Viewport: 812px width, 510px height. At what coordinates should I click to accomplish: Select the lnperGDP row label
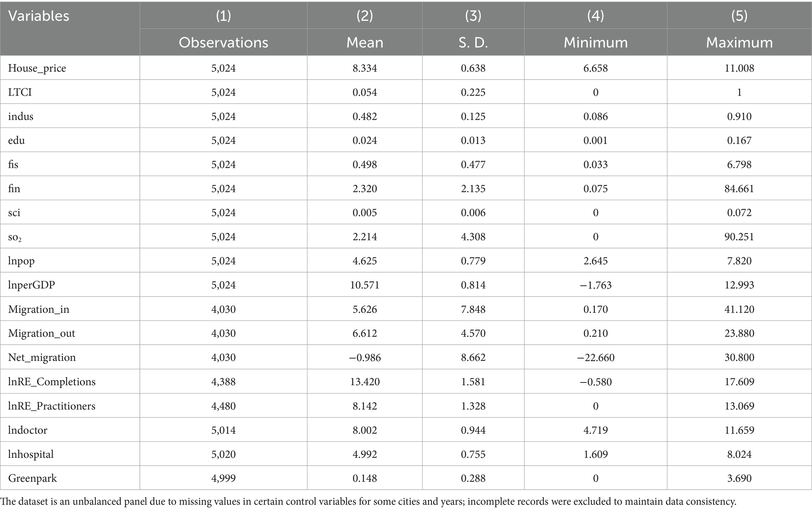[x=31, y=285]
